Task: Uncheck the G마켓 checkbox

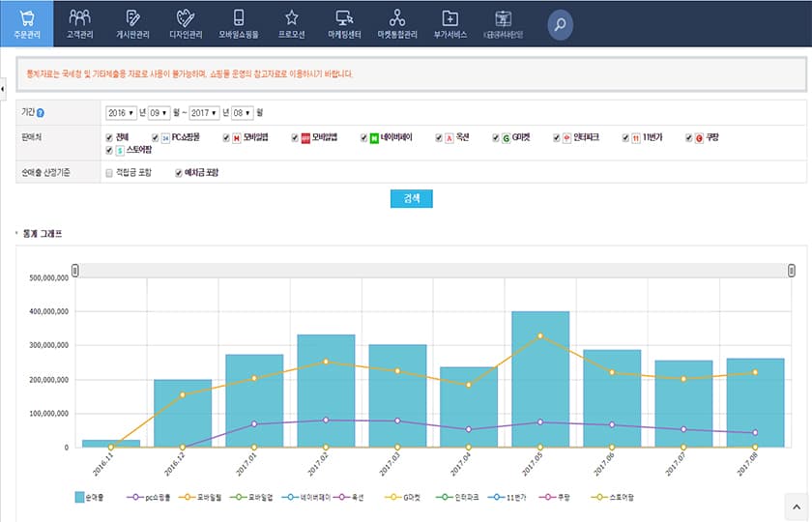Action: 496,137
